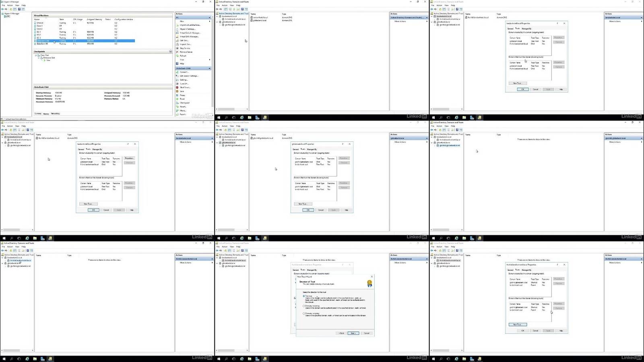Screen dimensions: 644x362
Task: Click the Help icon in Hyper-V Actions pane
Action: 177,64
